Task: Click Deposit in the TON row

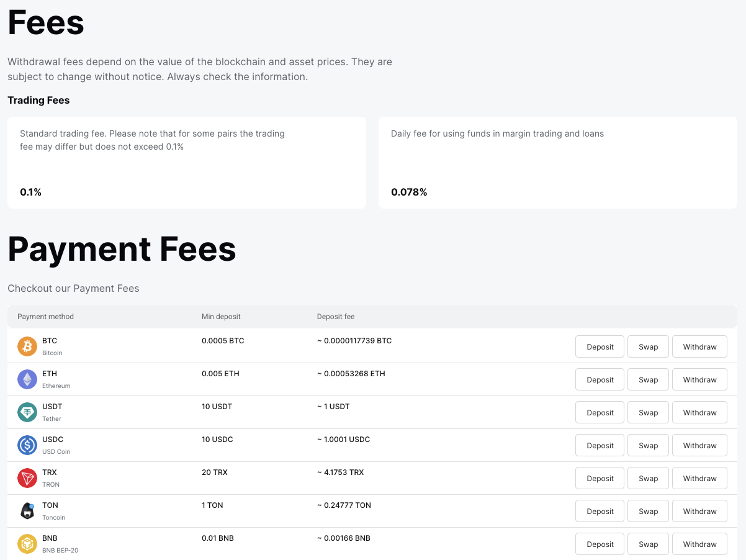Action: pyautogui.click(x=600, y=511)
